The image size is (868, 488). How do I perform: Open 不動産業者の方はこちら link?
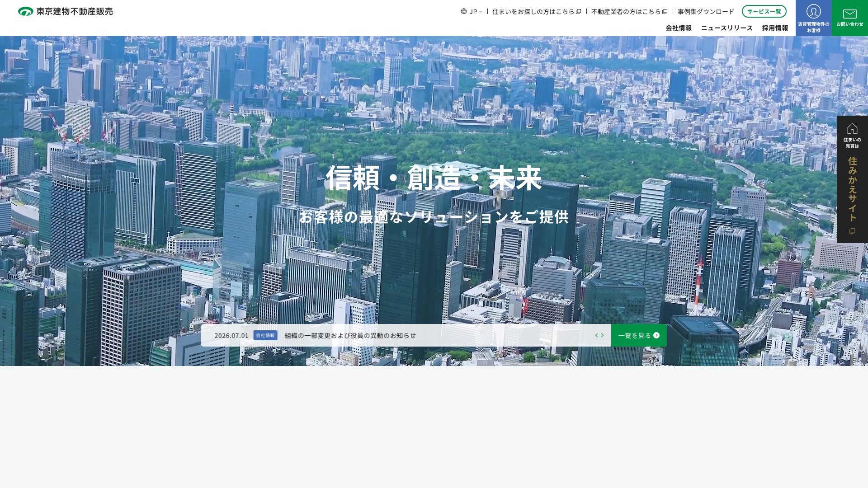(x=629, y=11)
